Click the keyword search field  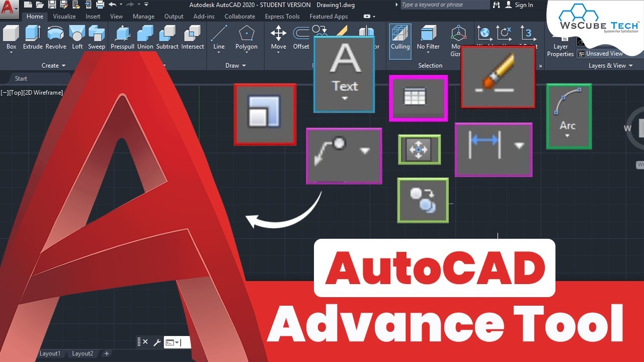point(445,5)
